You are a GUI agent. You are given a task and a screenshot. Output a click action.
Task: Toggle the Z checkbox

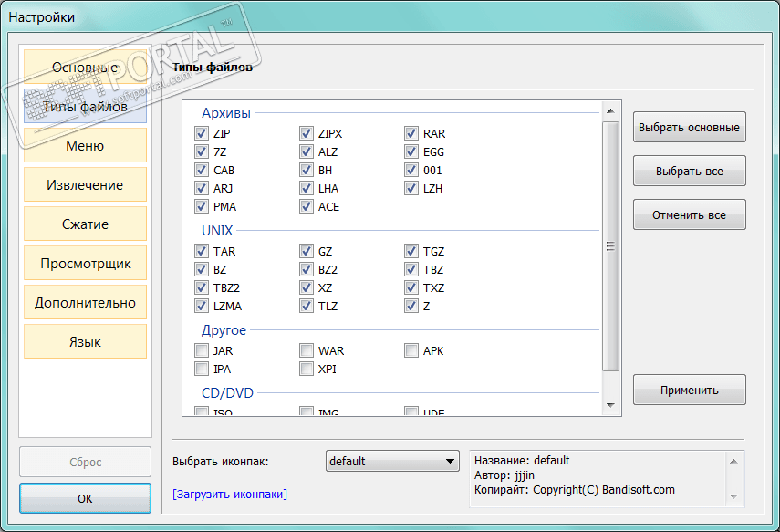point(411,306)
